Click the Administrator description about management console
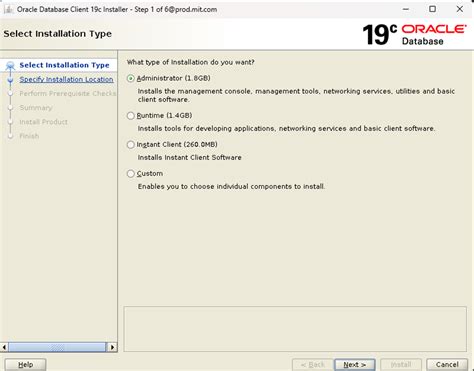The image size is (474, 371). tap(296, 95)
